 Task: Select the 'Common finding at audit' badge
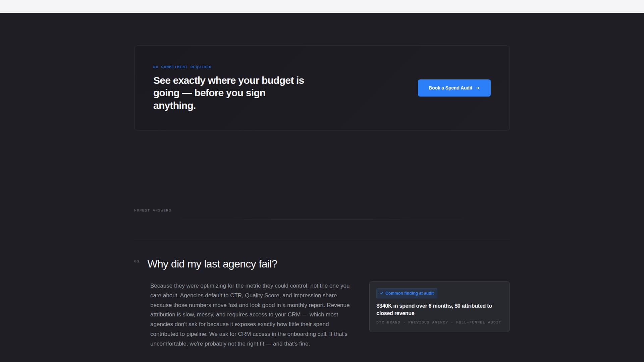(407, 293)
